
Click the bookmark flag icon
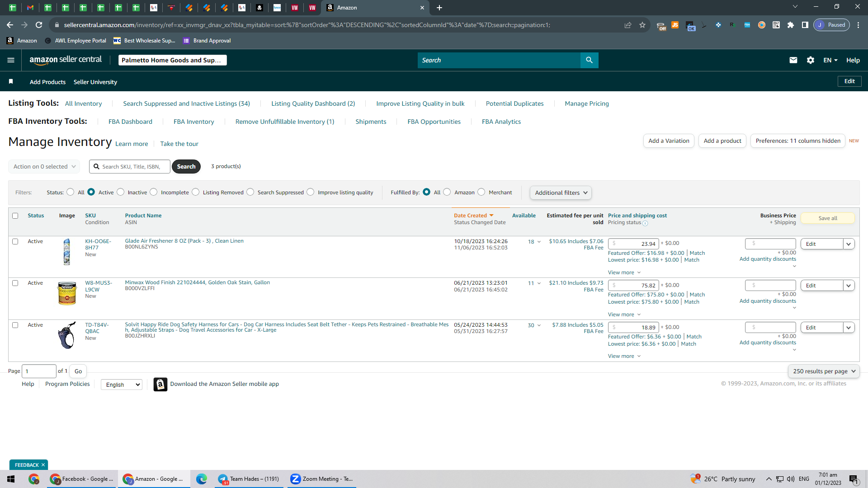pyautogui.click(x=11, y=81)
